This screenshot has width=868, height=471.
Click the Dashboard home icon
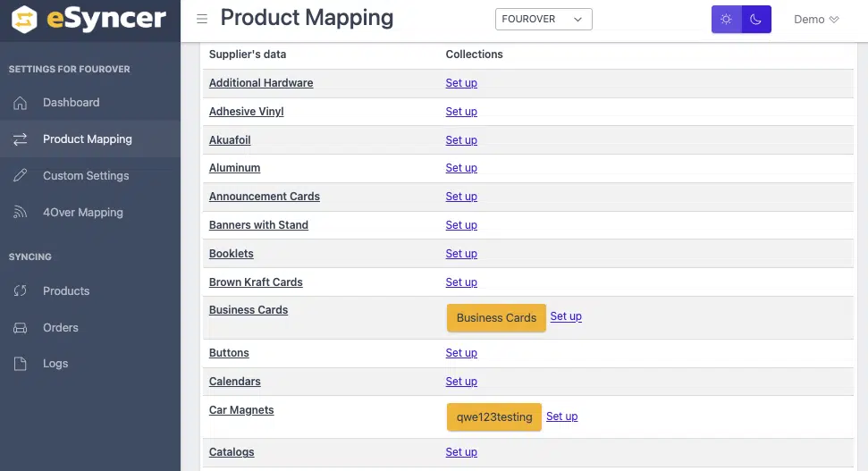pos(20,103)
